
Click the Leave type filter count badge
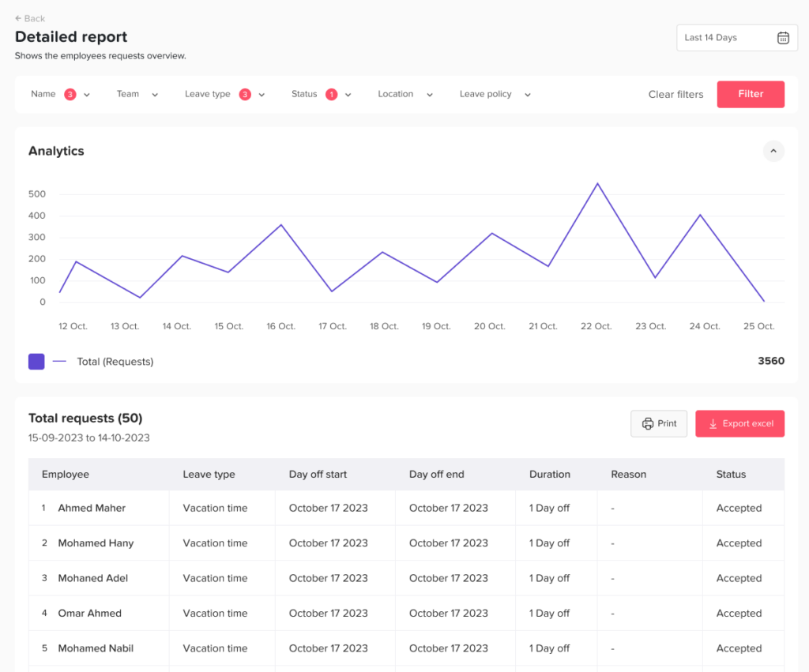(x=245, y=95)
